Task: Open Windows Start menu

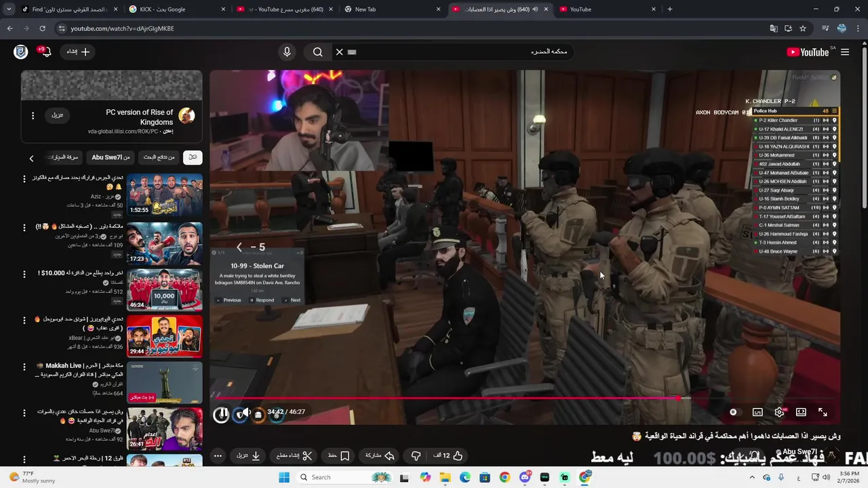Action: point(283,477)
